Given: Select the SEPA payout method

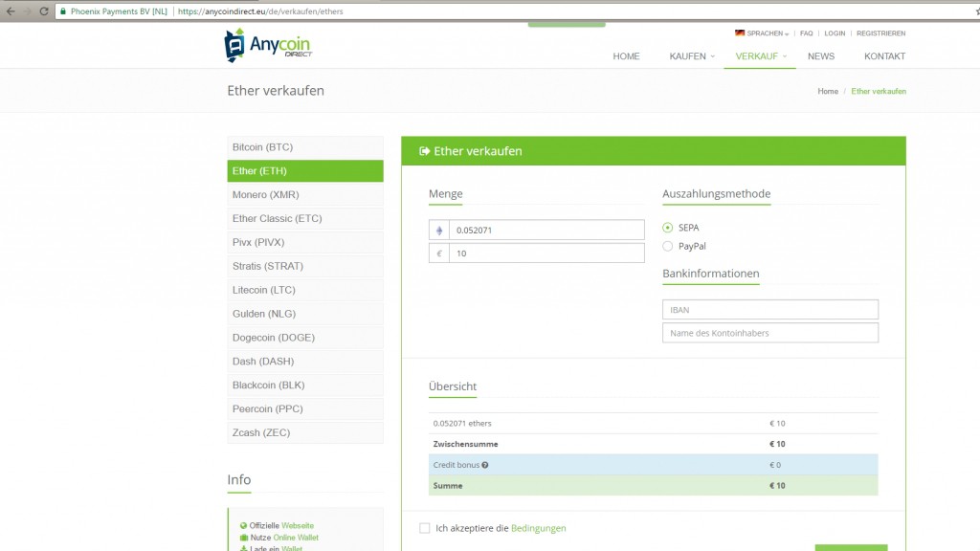Looking at the screenshot, I should [x=668, y=228].
